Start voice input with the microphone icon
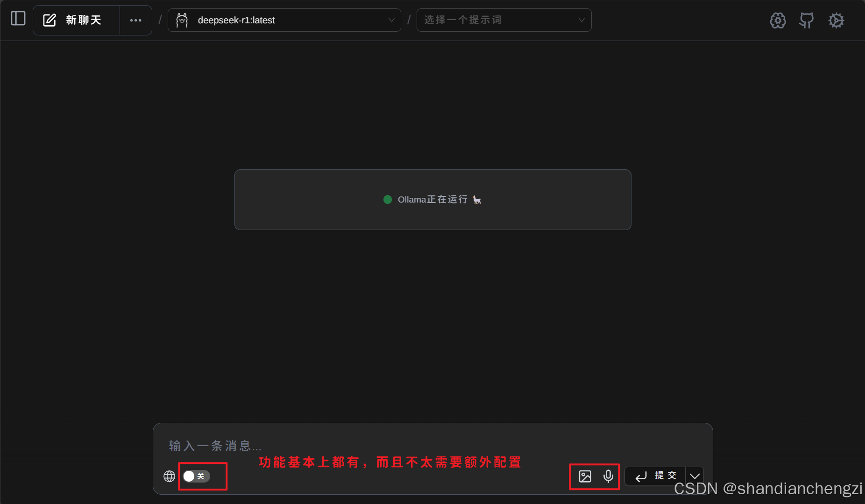865x504 pixels. (x=608, y=476)
